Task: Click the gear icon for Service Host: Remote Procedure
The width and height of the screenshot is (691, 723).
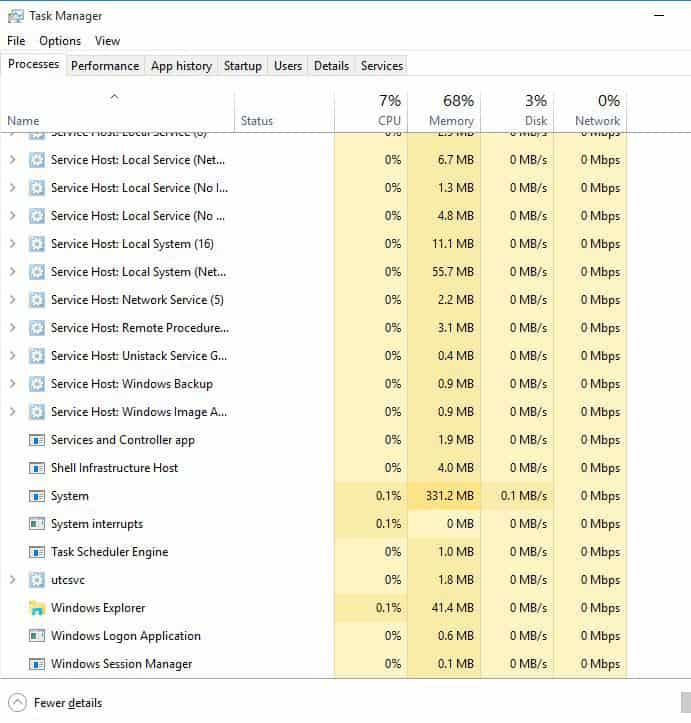Action: click(36, 328)
